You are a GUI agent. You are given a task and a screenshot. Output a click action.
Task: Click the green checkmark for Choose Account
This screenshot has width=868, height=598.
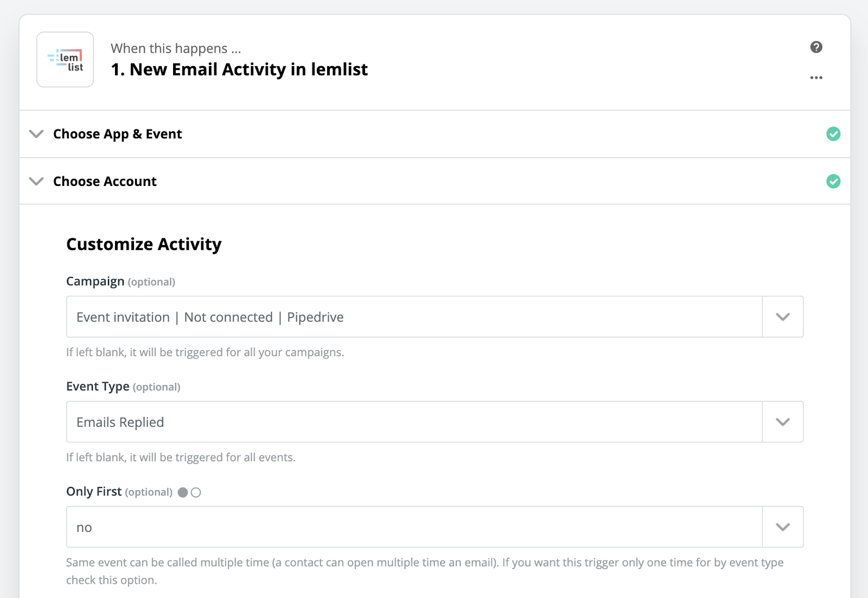[833, 181]
